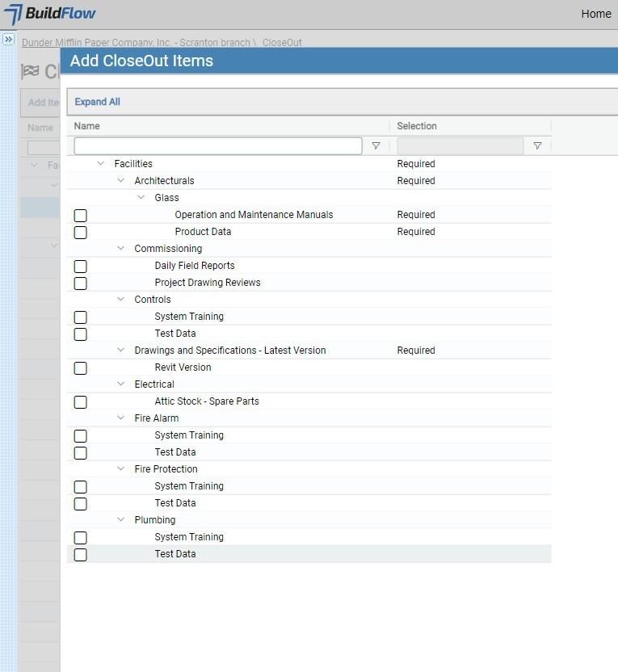Open Dunder Mifflin Scranton branch breadcrumb
Image resolution: width=618 pixels, height=672 pixels.
click(x=136, y=43)
